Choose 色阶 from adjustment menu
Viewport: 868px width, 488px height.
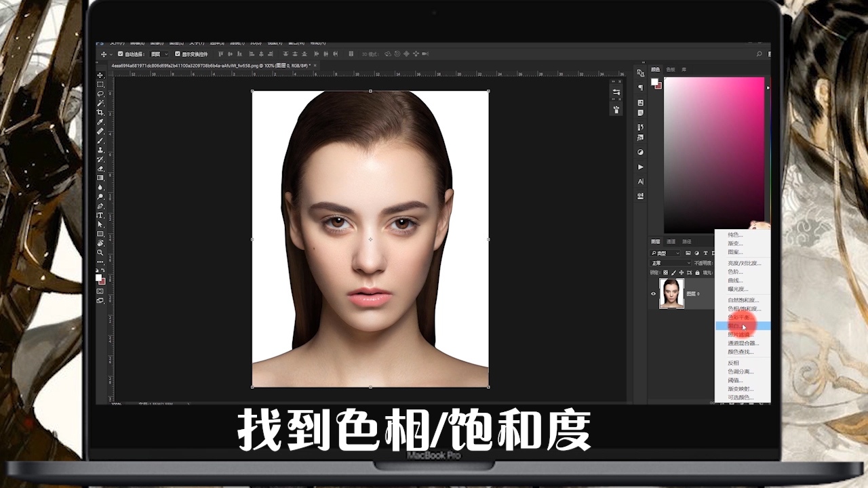pyautogui.click(x=743, y=272)
